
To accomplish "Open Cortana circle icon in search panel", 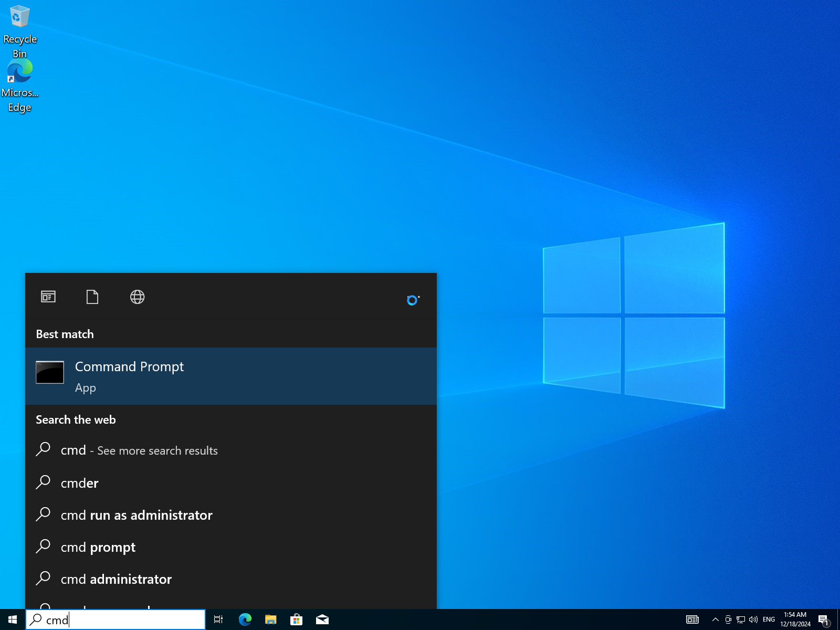I will point(413,300).
